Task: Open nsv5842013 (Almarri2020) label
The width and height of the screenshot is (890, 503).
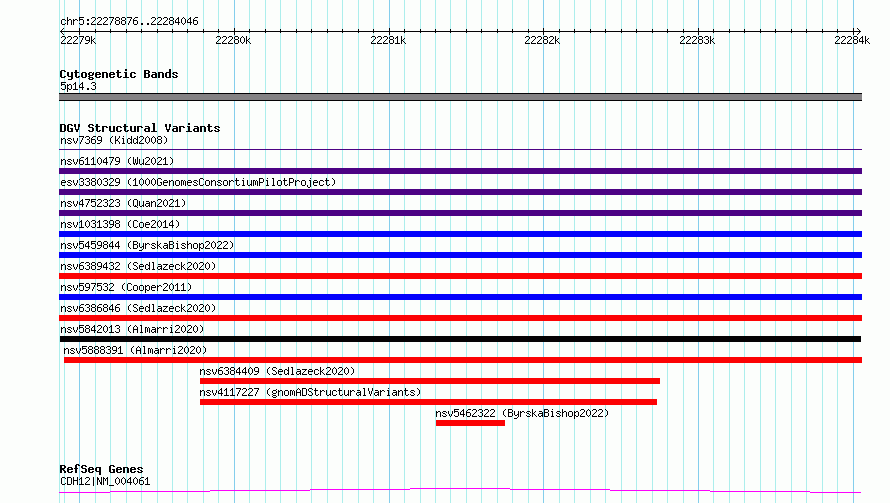Action: pyautogui.click(x=132, y=329)
